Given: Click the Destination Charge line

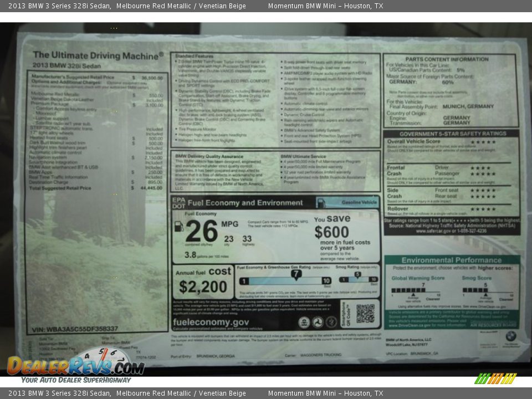Looking at the screenshot, I should pos(96,182).
